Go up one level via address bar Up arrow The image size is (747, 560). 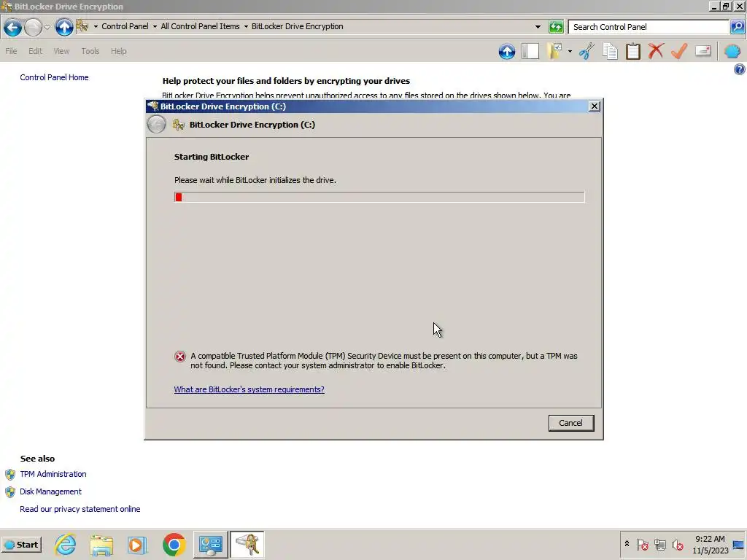[64, 27]
